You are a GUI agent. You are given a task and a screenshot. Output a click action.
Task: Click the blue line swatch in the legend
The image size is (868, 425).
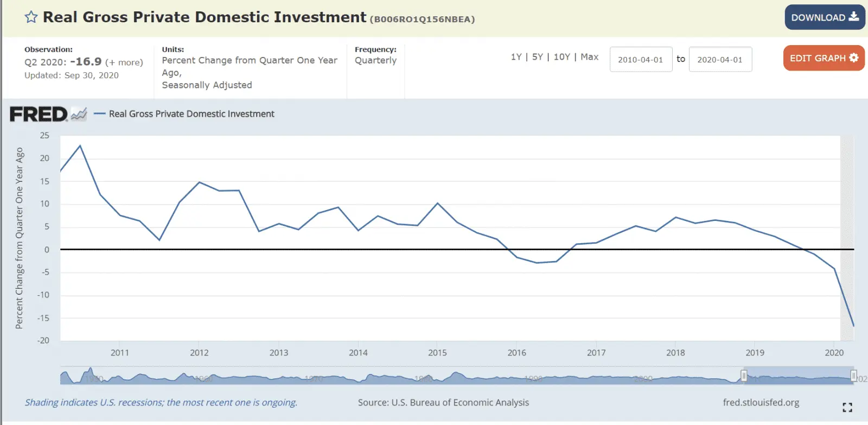pos(99,114)
